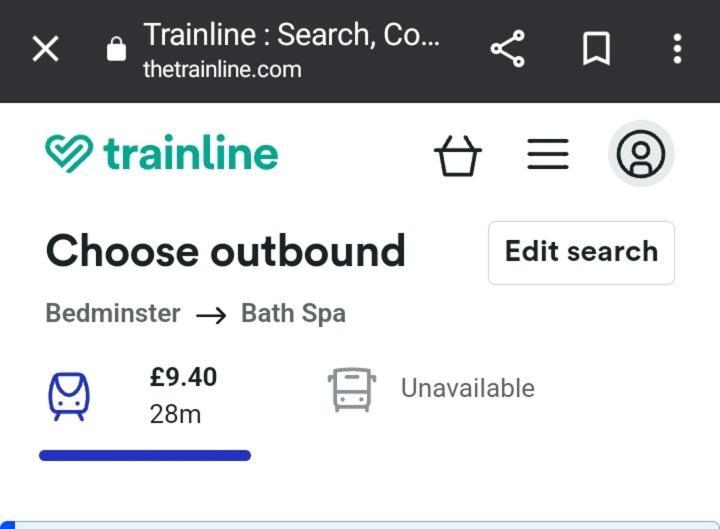Viewport: 720px width, 529px height.
Task: Click the blue selected-tab indicator bar
Action: pyautogui.click(x=145, y=456)
